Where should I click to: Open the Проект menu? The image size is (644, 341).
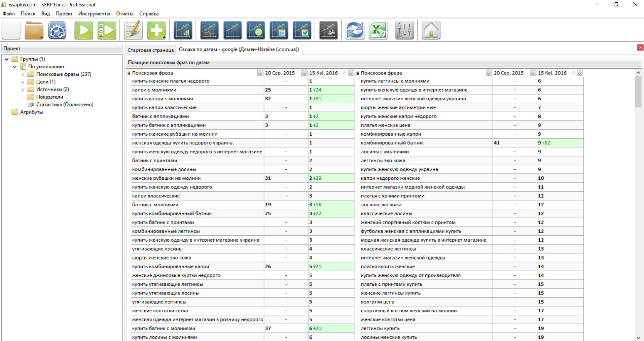point(64,13)
